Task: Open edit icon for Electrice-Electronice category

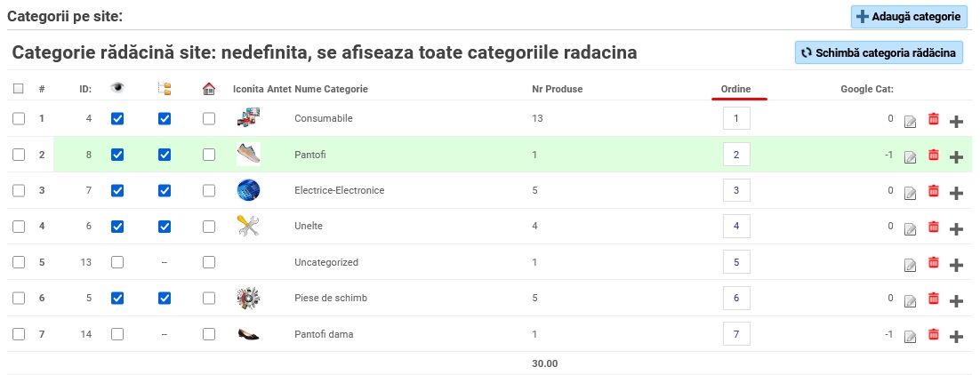Action: click(x=911, y=193)
